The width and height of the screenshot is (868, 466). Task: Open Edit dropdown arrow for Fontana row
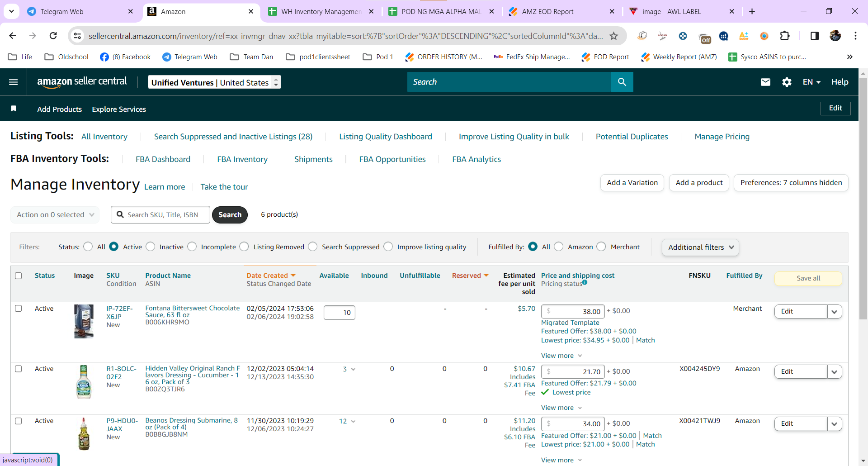click(x=835, y=311)
